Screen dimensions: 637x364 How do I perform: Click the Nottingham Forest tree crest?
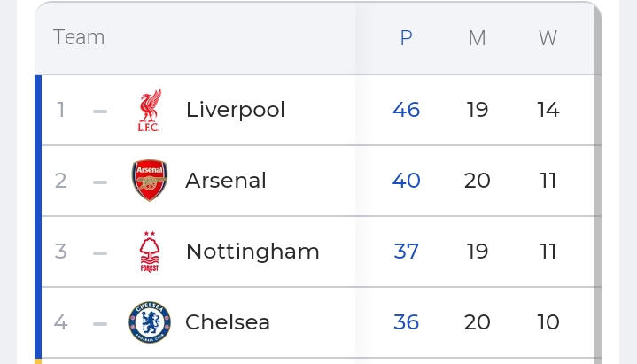click(150, 252)
